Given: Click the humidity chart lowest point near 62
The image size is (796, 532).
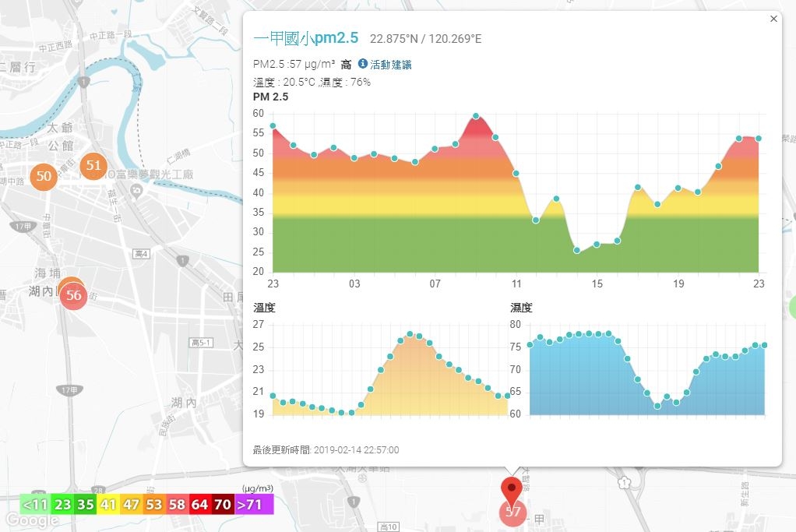Looking at the screenshot, I should [657, 406].
